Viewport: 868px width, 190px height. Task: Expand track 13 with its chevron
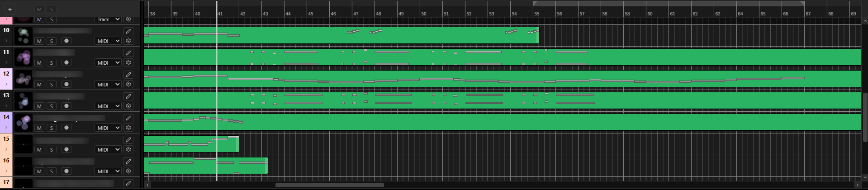[6, 106]
